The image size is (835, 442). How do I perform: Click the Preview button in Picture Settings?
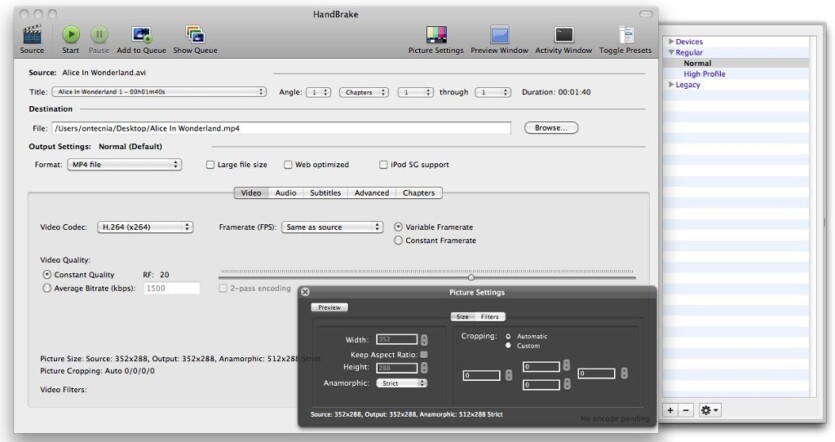point(330,307)
